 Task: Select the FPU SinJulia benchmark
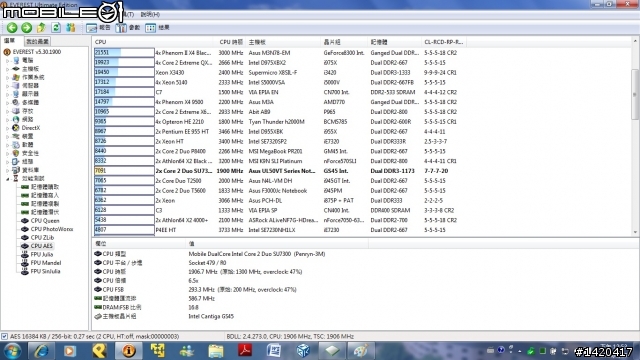point(45,271)
